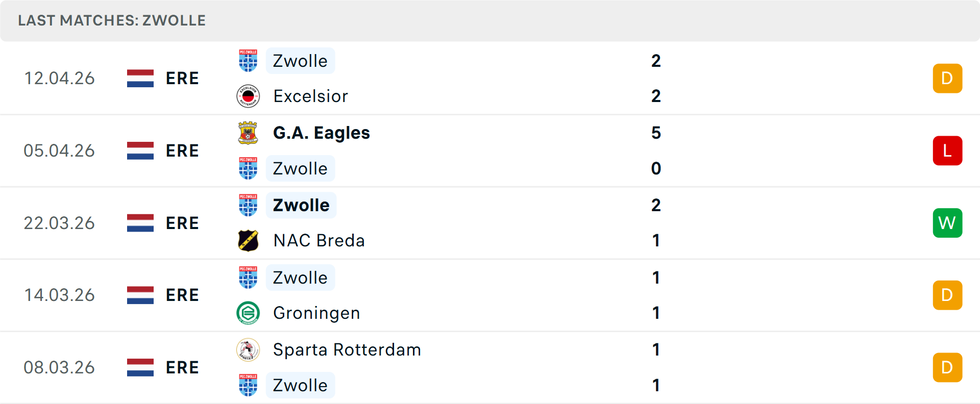Click the D badge for 08.03.26 match
This screenshot has height=404, width=980.
(x=947, y=367)
